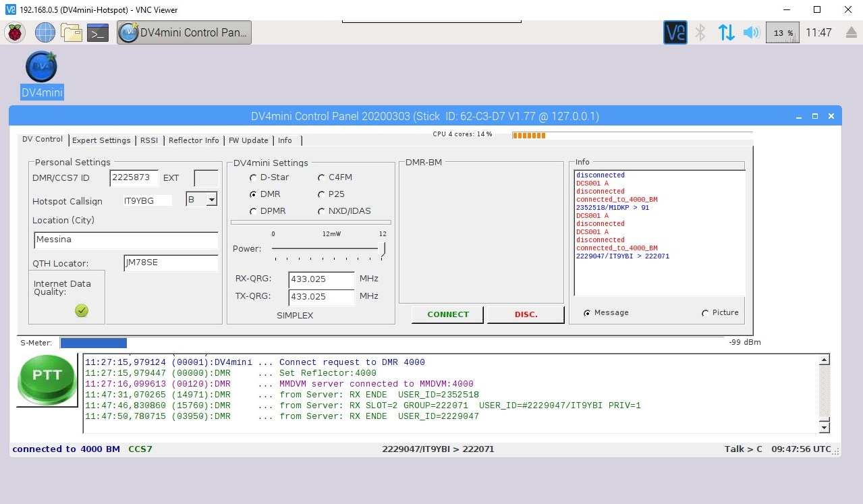Viewport: 863px width, 504px height.
Task: Open the network arrows tray icon
Action: 727,32
